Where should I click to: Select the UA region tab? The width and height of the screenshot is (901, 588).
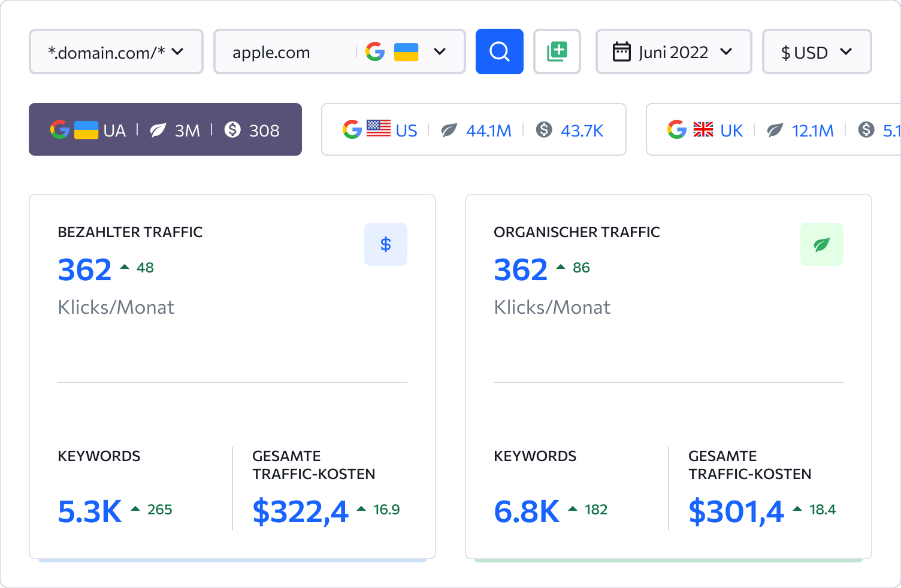coord(165,129)
